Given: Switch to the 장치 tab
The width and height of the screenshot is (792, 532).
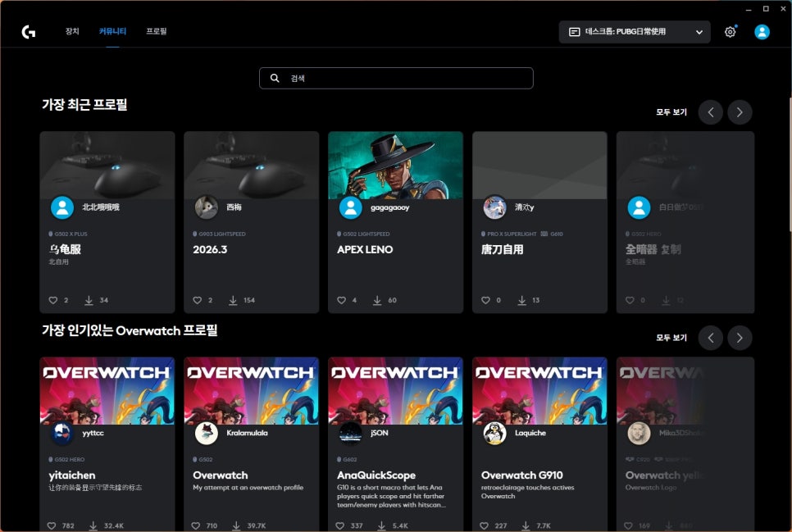Looking at the screenshot, I should 72,31.
